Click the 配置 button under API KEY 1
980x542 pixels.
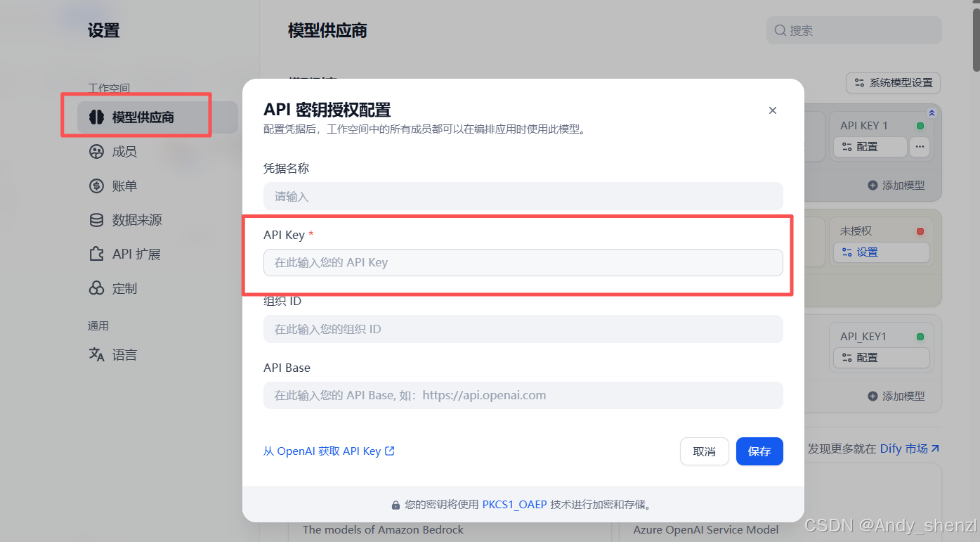(870, 147)
